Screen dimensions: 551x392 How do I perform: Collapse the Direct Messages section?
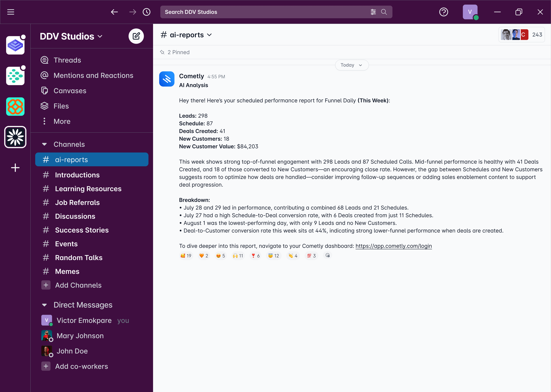tap(44, 305)
